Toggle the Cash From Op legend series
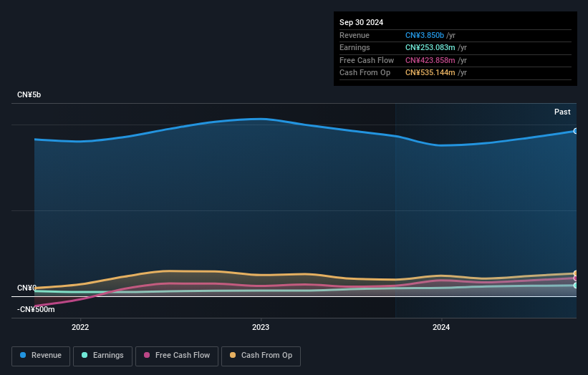 (x=261, y=356)
